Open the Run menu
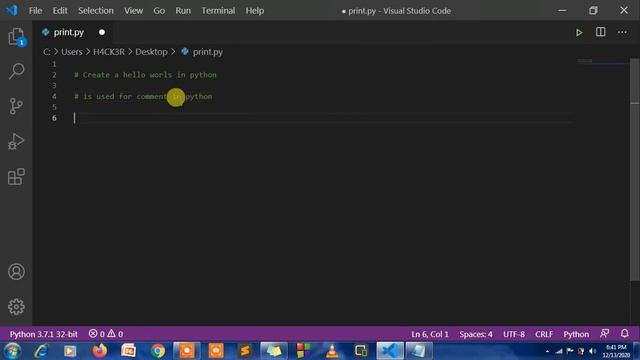 (183, 11)
